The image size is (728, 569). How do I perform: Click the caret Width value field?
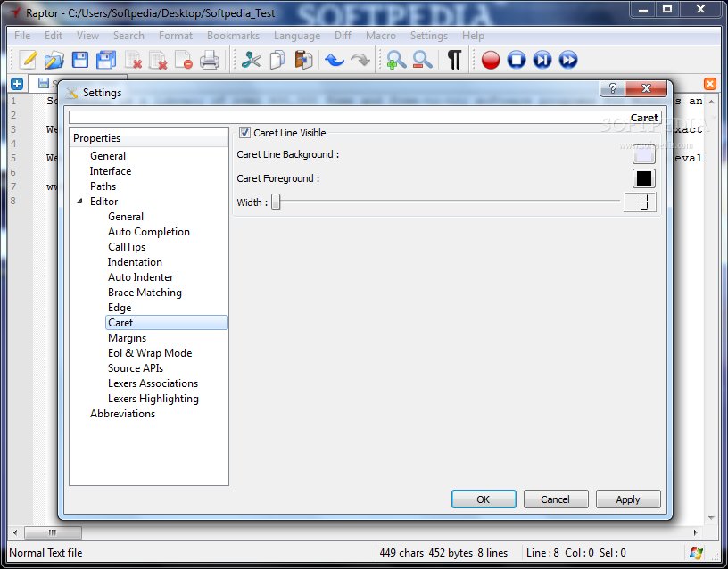pos(641,202)
